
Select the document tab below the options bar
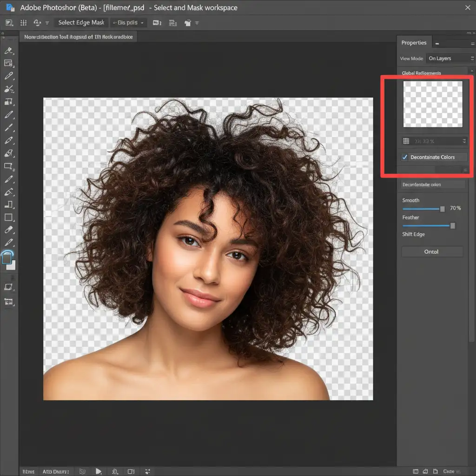(x=78, y=37)
